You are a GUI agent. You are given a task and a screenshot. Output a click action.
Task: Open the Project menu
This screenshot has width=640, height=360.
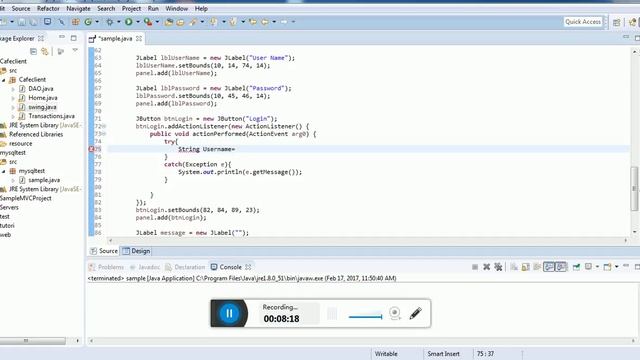point(131,8)
